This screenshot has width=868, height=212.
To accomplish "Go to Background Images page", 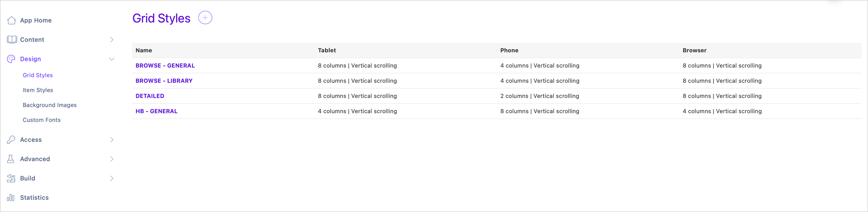I will pyautogui.click(x=49, y=105).
